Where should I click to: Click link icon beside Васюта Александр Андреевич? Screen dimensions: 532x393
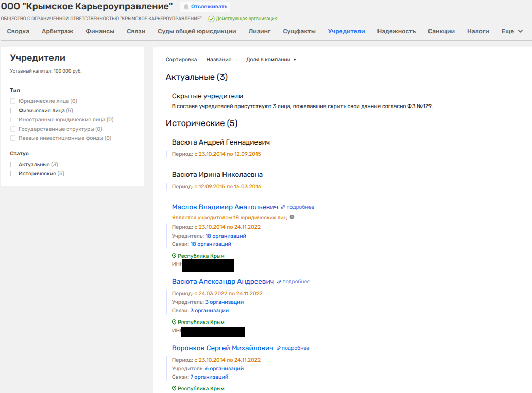coord(279,282)
